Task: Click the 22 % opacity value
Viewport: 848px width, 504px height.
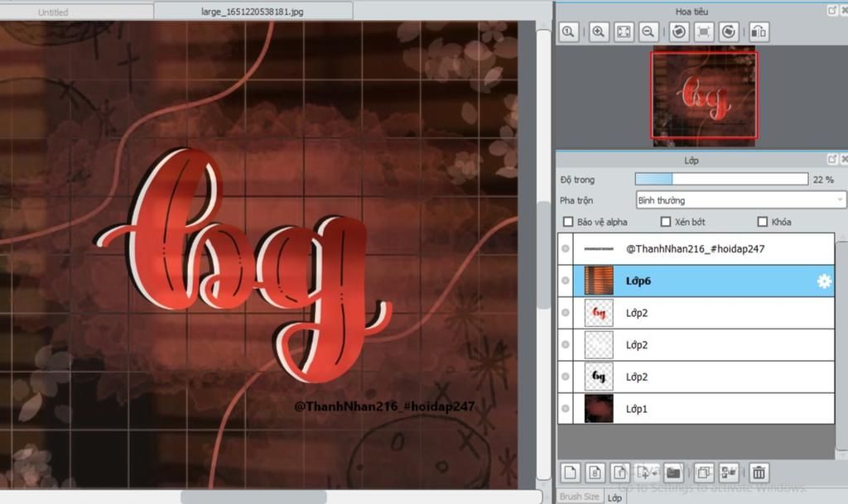Action: (823, 180)
